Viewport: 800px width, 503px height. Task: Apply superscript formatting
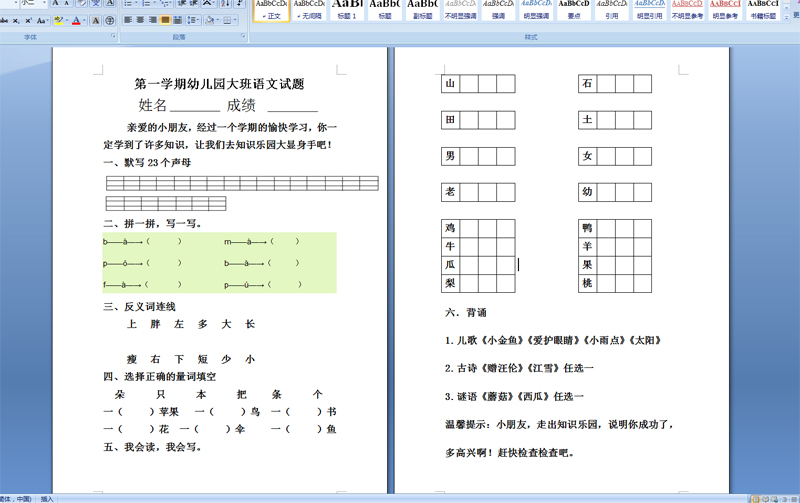pos(29,20)
